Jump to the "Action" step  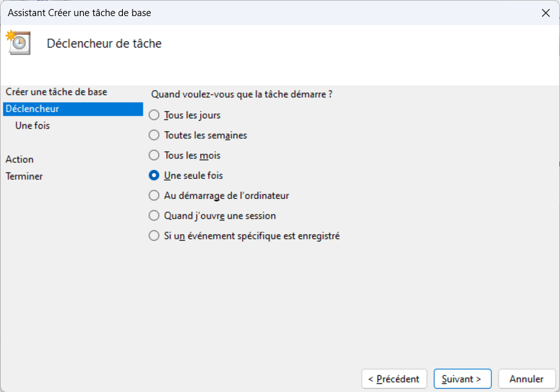tap(20, 159)
